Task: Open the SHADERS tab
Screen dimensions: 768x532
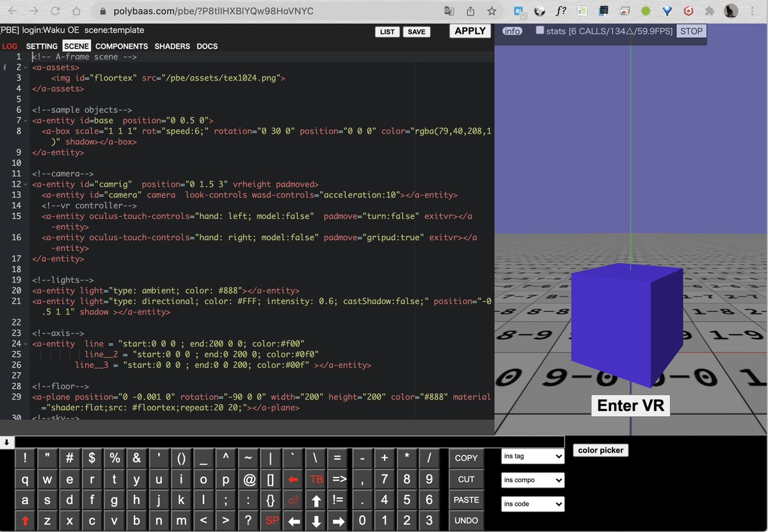Action: pos(172,46)
